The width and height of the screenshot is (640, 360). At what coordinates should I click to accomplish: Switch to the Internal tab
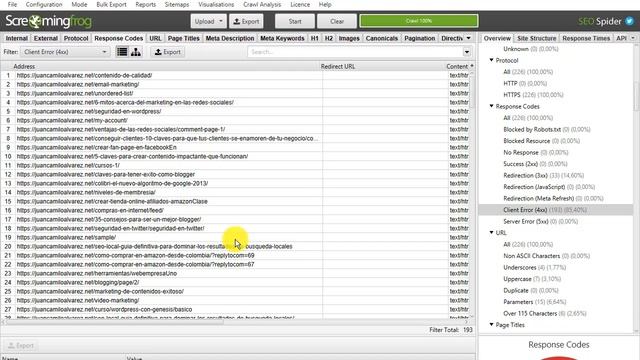click(x=17, y=38)
